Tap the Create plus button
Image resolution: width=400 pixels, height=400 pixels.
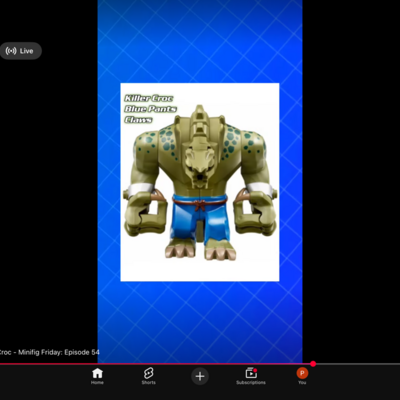(x=200, y=376)
